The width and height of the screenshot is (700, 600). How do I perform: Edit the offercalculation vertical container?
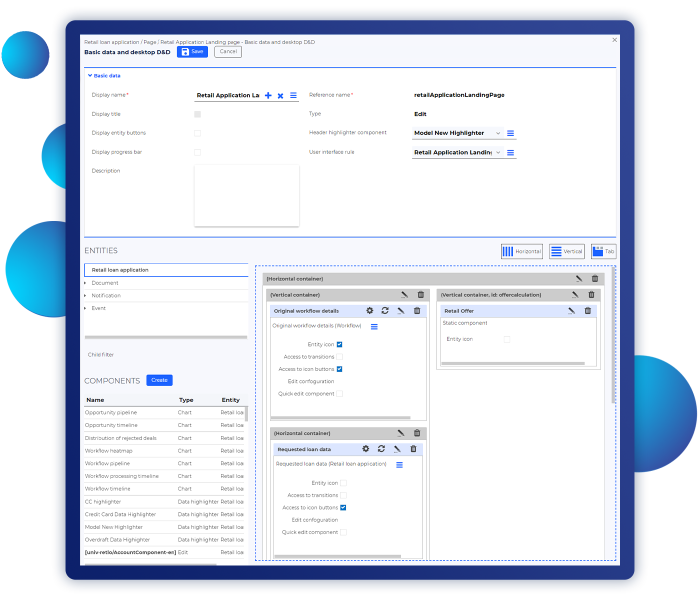[x=575, y=294]
